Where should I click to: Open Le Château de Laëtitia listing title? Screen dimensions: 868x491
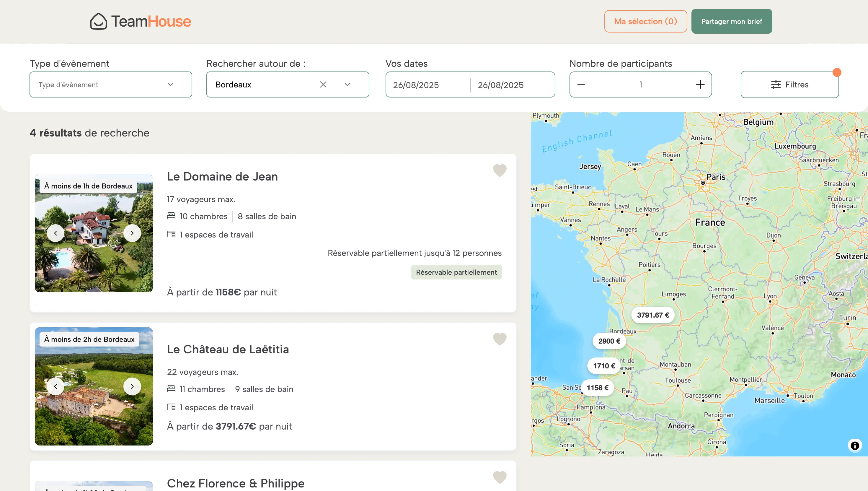(228, 349)
